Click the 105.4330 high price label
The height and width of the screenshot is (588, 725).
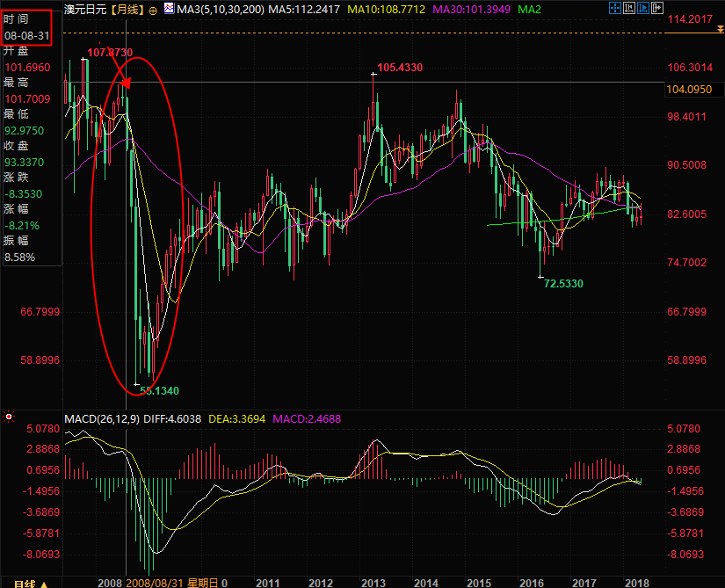coord(400,68)
